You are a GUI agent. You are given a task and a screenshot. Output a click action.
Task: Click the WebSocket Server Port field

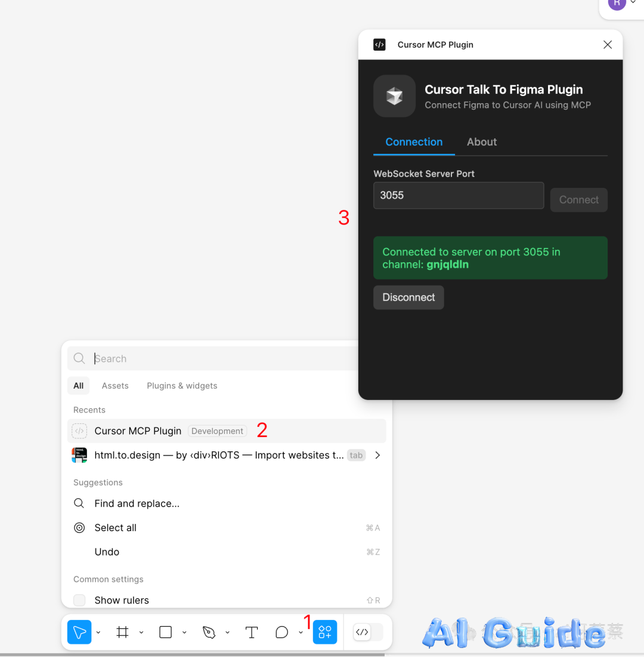(459, 196)
